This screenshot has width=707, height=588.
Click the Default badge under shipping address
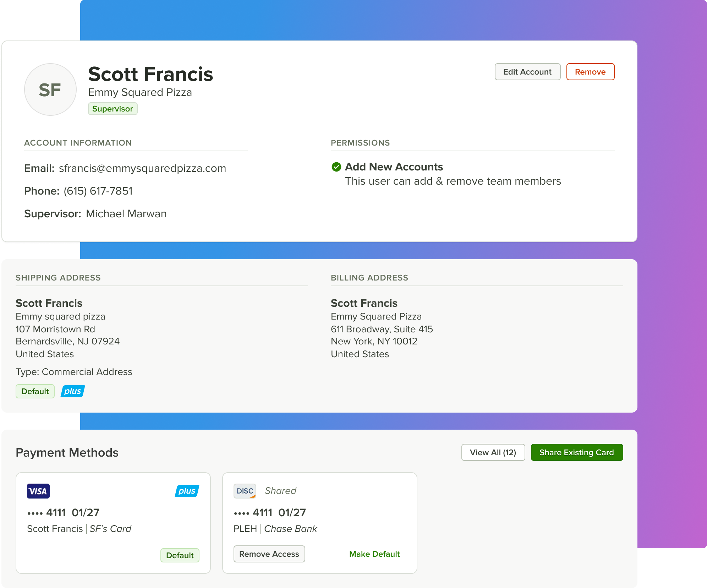35,391
